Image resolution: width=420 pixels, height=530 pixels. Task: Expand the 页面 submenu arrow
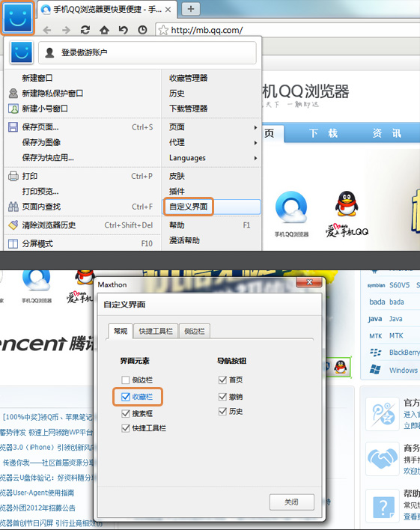pos(255,127)
